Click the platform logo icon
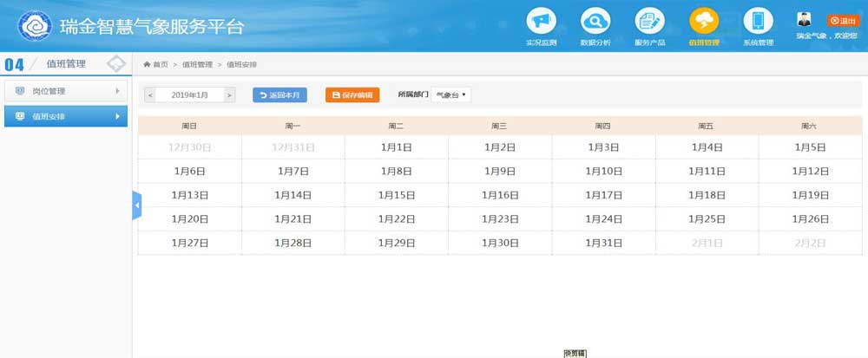The width and height of the screenshot is (868, 358). click(x=36, y=26)
